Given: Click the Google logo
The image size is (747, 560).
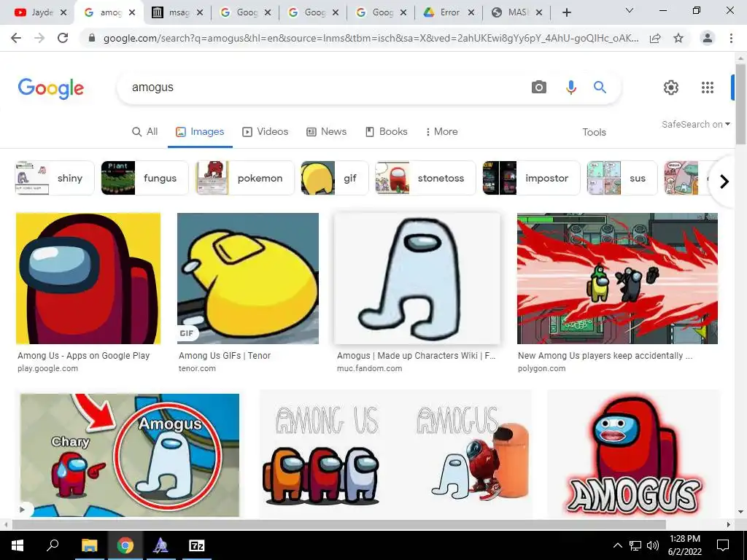Looking at the screenshot, I should (51, 88).
